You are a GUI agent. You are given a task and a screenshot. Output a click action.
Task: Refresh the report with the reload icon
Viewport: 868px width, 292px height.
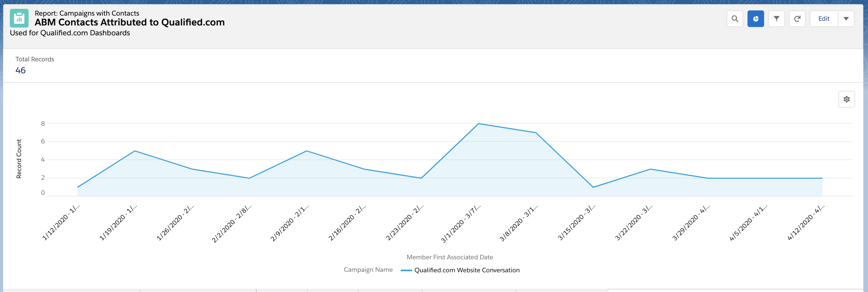click(x=797, y=19)
